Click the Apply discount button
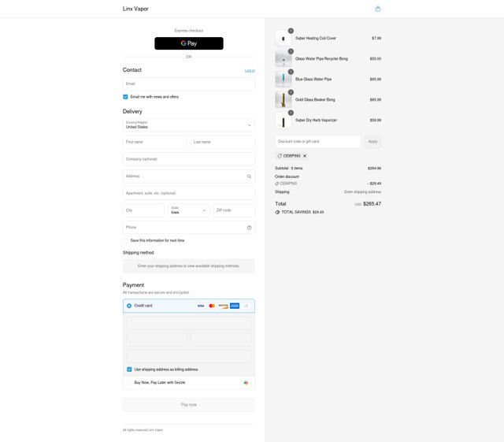The image size is (504, 442). [x=372, y=142]
